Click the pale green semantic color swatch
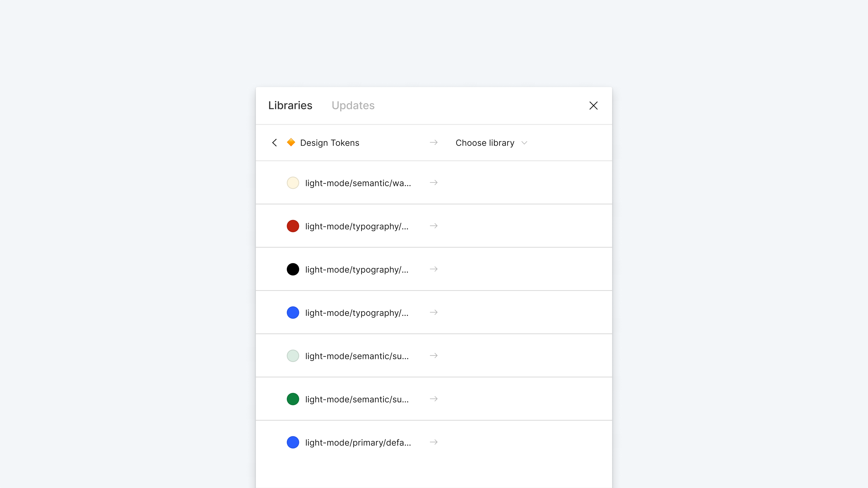Screen dimensions: 868x488 (293, 356)
